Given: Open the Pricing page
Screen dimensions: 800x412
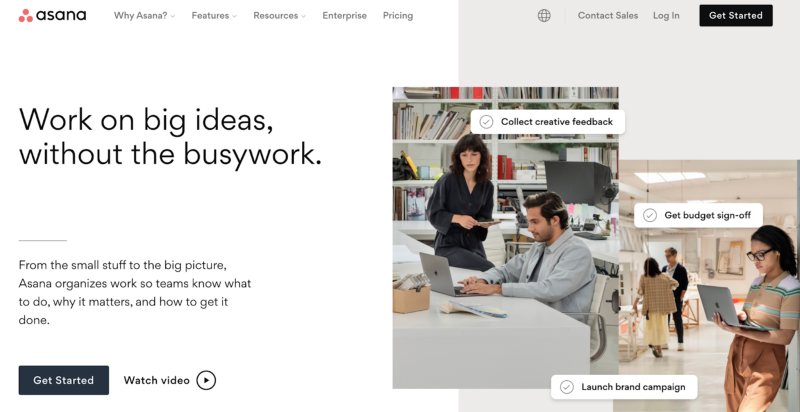Looking at the screenshot, I should coord(398,15).
